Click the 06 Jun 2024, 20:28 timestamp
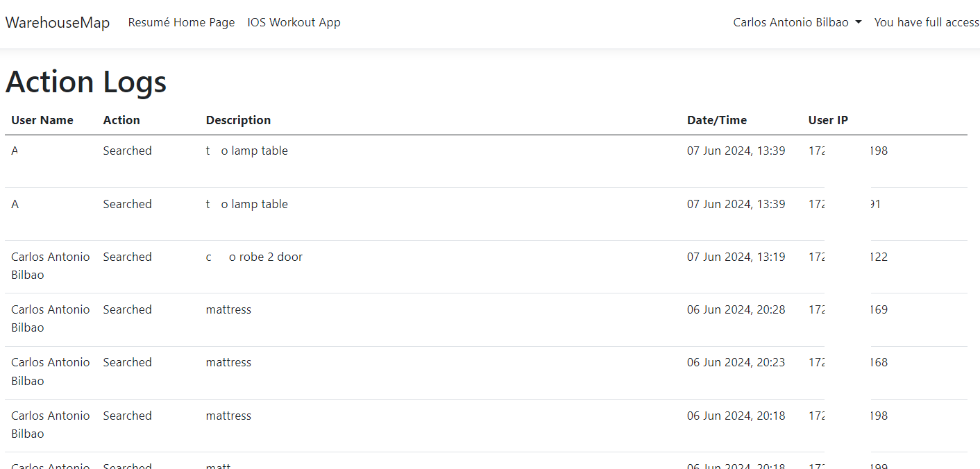Image resolution: width=980 pixels, height=469 pixels. (x=736, y=309)
